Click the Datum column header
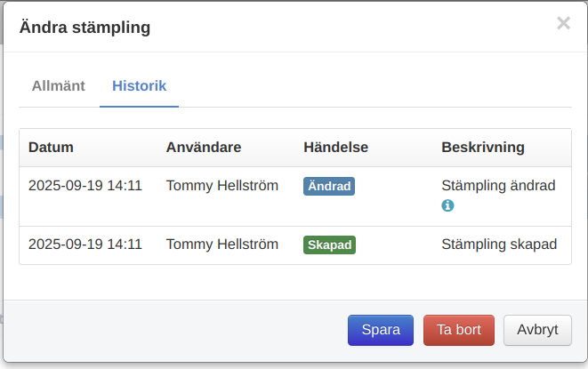The image size is (588, 369). (x=51, y=147)
